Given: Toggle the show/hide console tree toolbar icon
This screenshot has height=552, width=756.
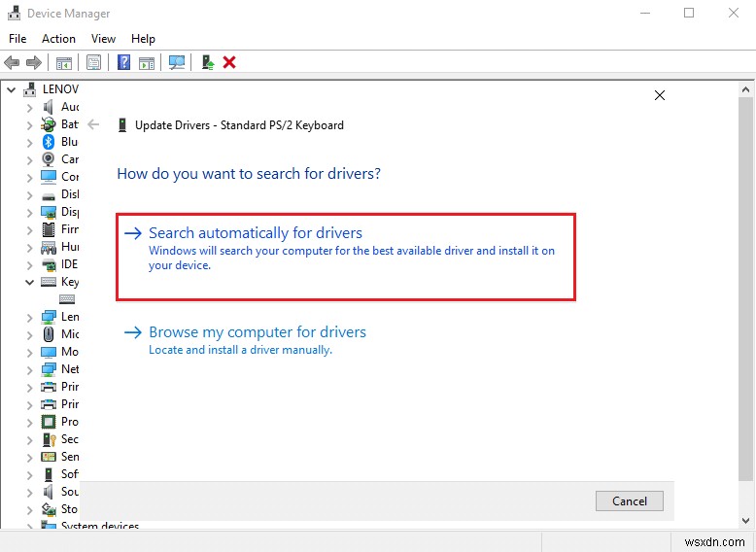Looking at the screenshot, I should pos(63,62).
